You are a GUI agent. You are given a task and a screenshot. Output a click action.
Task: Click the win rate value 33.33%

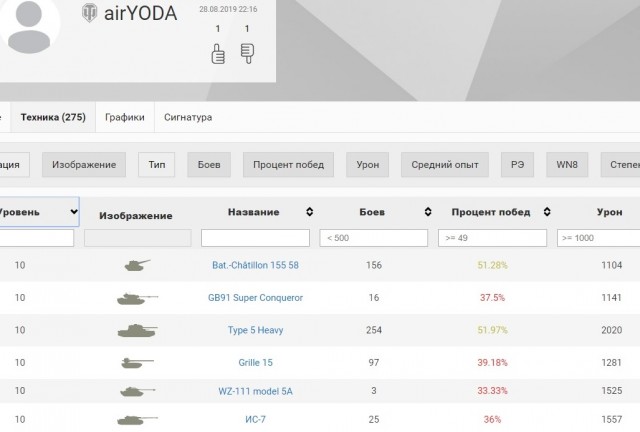[493, 391]
